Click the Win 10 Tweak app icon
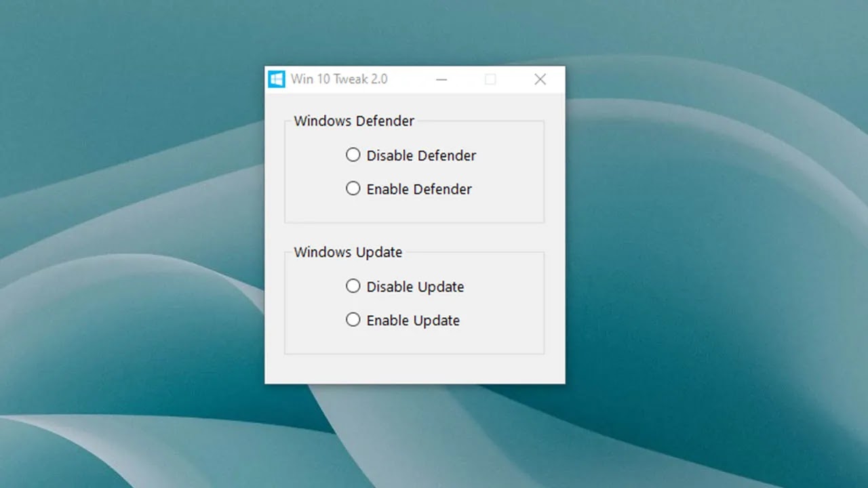868x488 pixels. [x=277, y=79]
